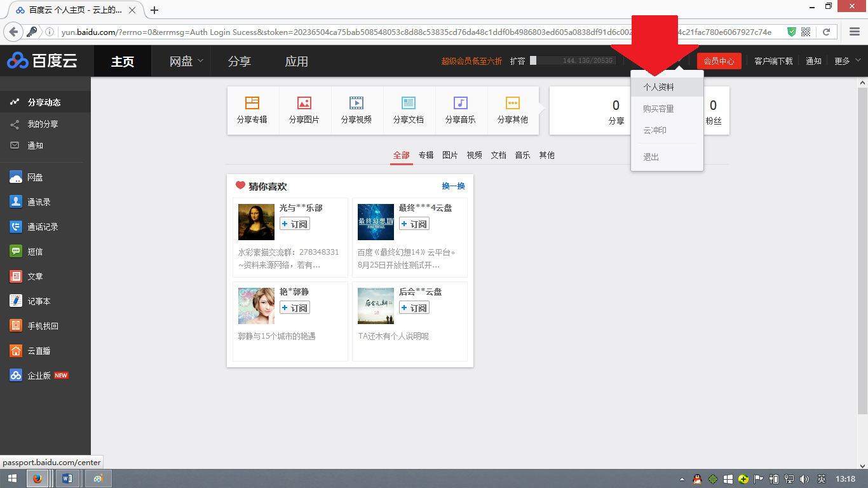Open 分享其他 other share icon
The image size is (868, 488).
coord(513,110)
